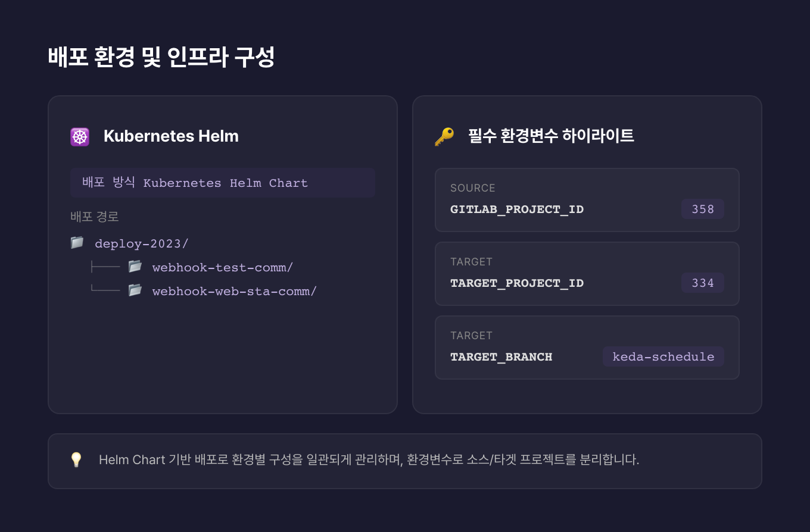Screen dimensions: 810x532
Task: Select the deploy-2023/ directory
Action: coord(142,243)
